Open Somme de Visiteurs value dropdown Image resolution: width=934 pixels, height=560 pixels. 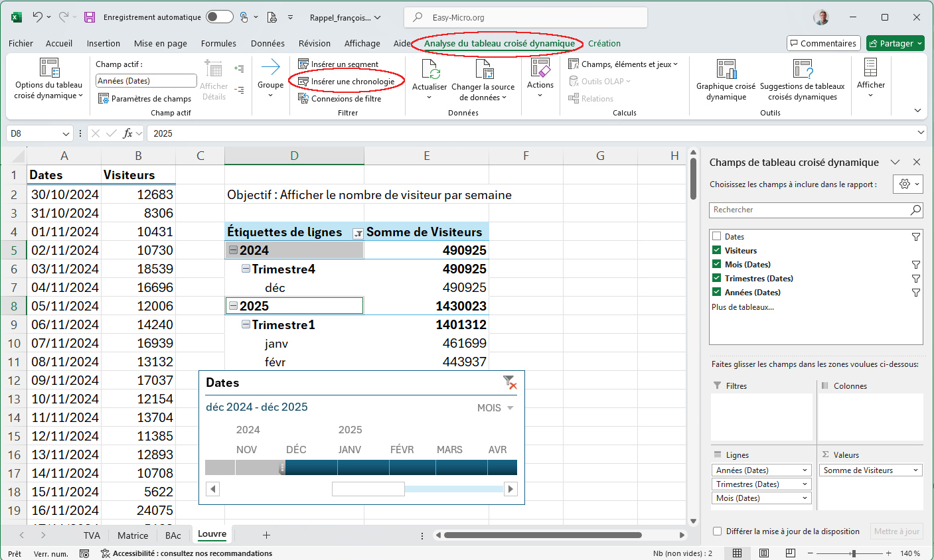(x=915, y=470)
